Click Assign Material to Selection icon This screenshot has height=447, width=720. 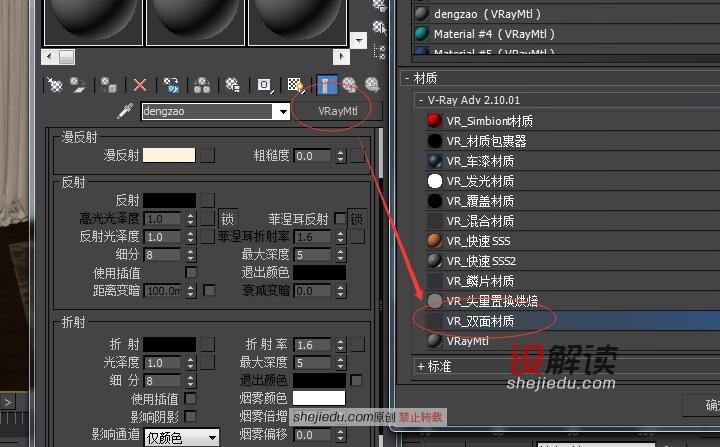109,85
